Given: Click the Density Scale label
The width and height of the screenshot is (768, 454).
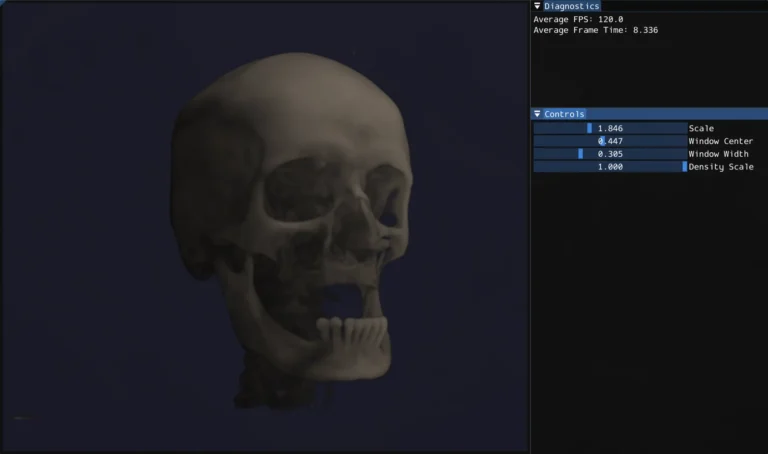Looking at the screenshot, I should (x=720, y=167).
